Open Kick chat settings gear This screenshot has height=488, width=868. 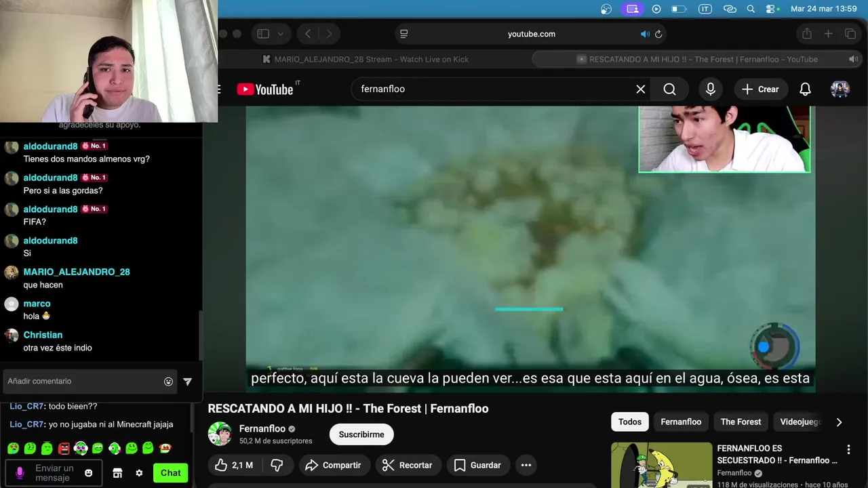coord(139,473)
